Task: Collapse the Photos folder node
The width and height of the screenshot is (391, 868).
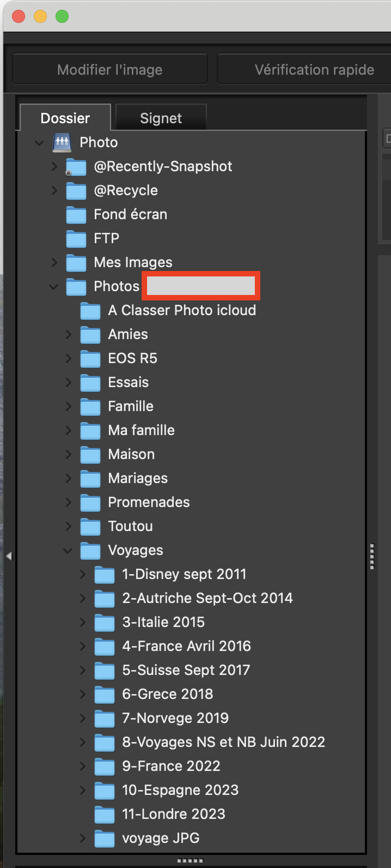Action: click(54, 287)
